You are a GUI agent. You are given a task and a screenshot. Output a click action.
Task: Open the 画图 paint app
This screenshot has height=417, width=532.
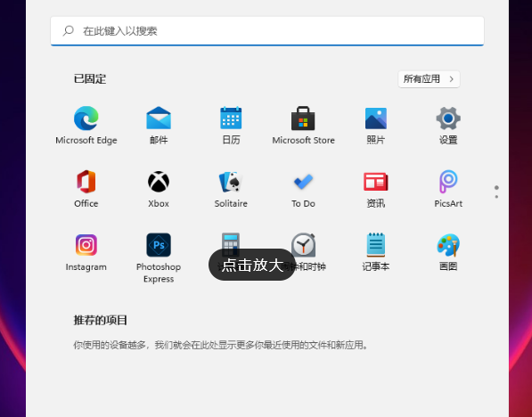click(448, 252)
